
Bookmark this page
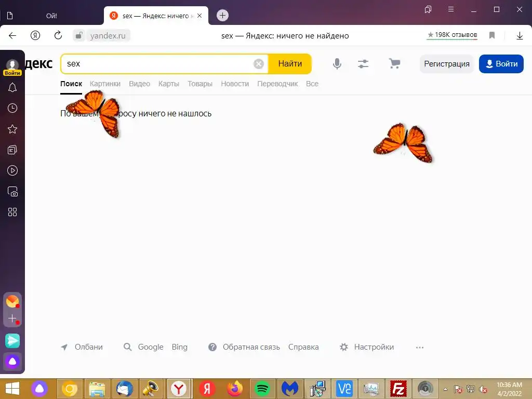492,35
